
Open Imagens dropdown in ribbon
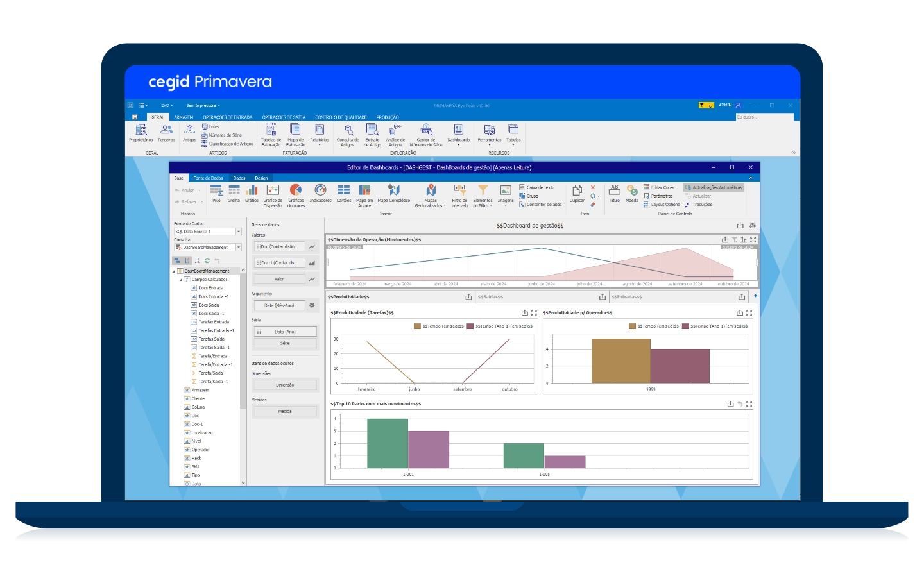click(x=506, y=196)
